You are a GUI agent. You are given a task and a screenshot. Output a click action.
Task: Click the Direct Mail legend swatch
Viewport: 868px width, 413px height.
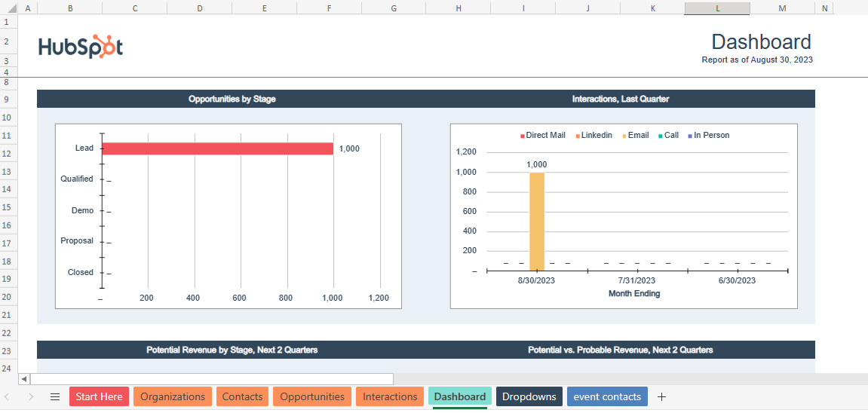coord(522,136)
